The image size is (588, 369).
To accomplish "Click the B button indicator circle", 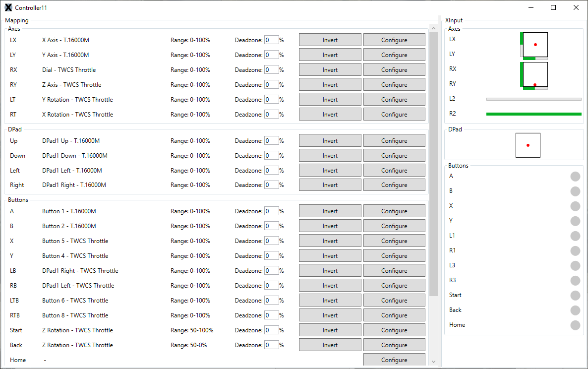I will [575, 191].
